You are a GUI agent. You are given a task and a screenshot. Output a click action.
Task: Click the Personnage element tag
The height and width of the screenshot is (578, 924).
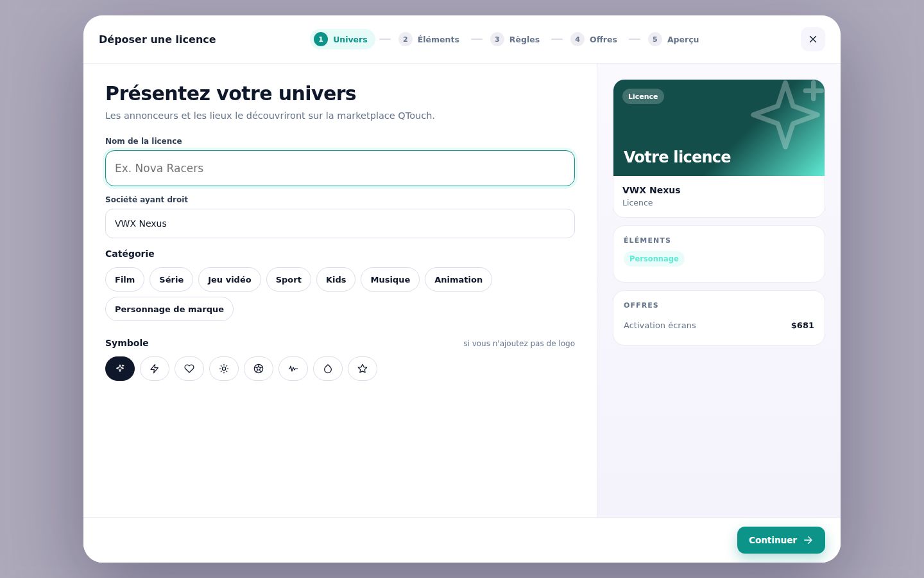coord(654,259)
